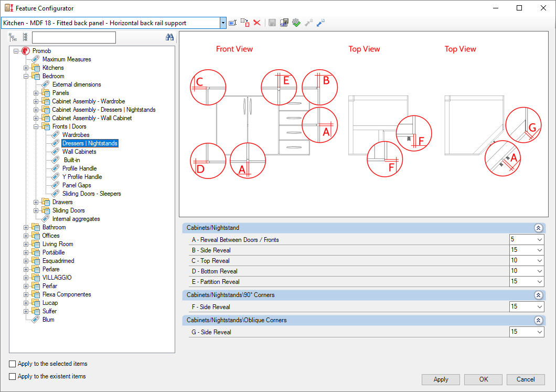
Task: Click the grey export arrow icon
Action: point(308,23)
